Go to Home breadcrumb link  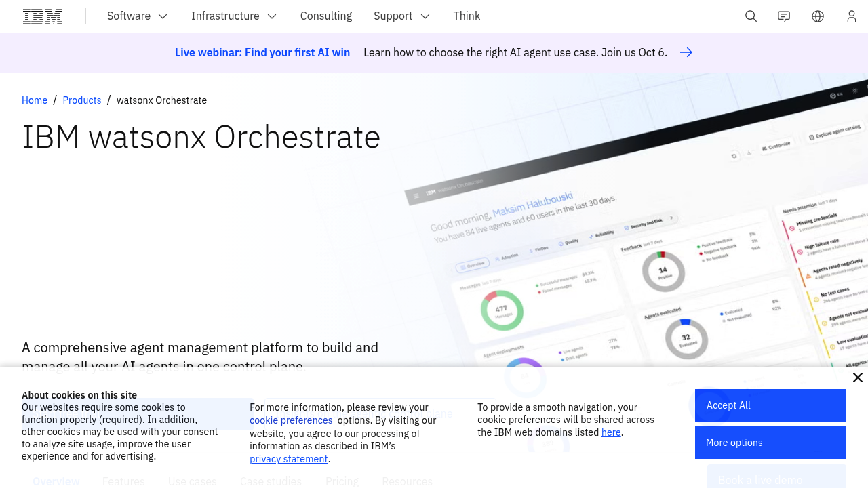tap(35, 100)
